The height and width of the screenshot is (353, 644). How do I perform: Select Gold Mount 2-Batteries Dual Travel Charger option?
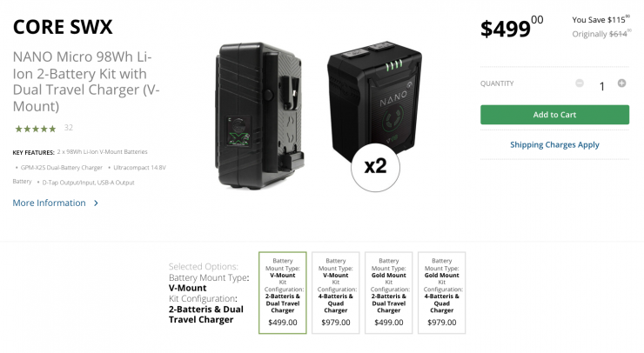click(x=388, y=293)
